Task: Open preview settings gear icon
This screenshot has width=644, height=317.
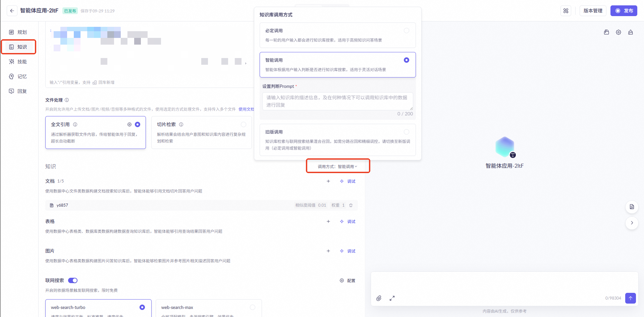Action: [619, 32]
